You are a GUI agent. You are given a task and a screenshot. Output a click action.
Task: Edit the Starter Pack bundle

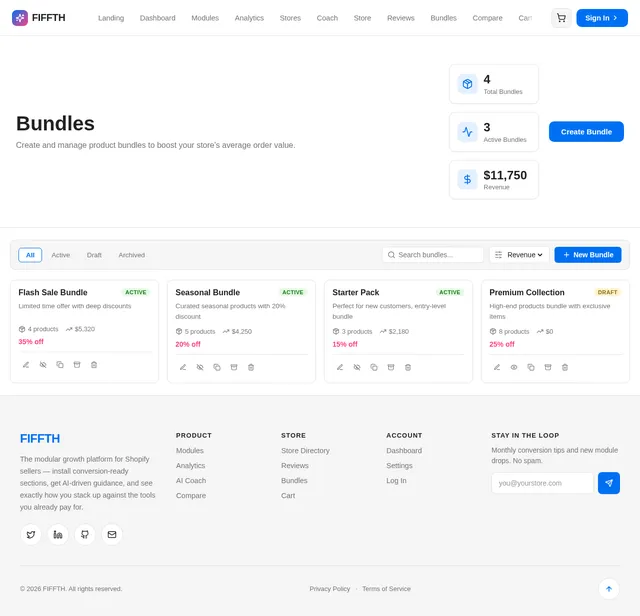click(x=340, y=367)
